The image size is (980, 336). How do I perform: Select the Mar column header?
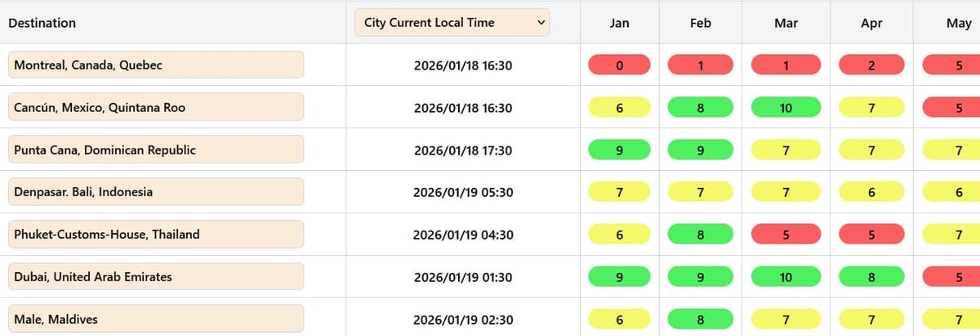[x=786, y=23]
